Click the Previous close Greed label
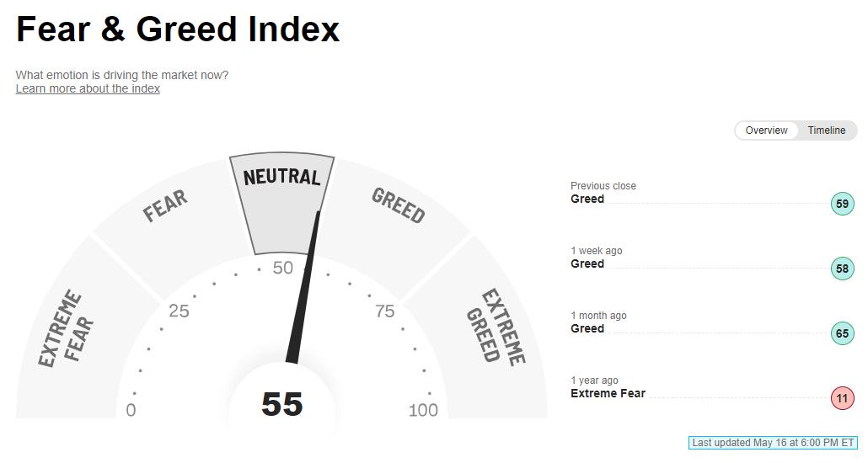 point(587,200)
